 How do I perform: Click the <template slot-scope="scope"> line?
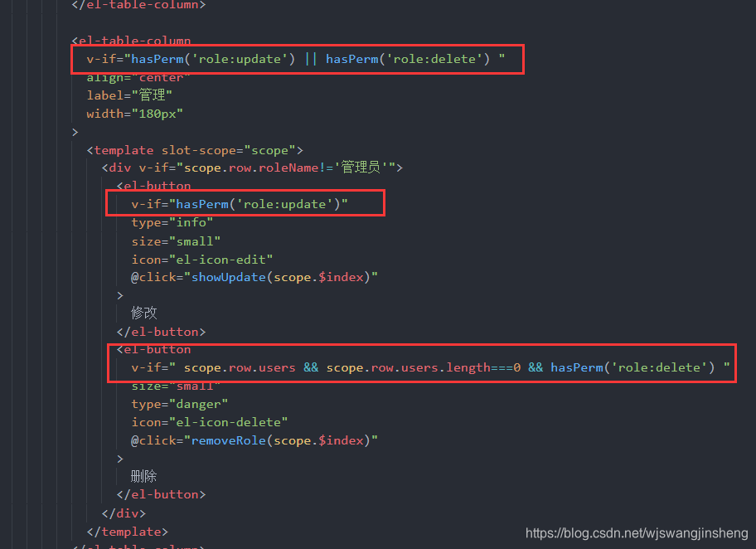pyautogui.click(x=195, y=150)
